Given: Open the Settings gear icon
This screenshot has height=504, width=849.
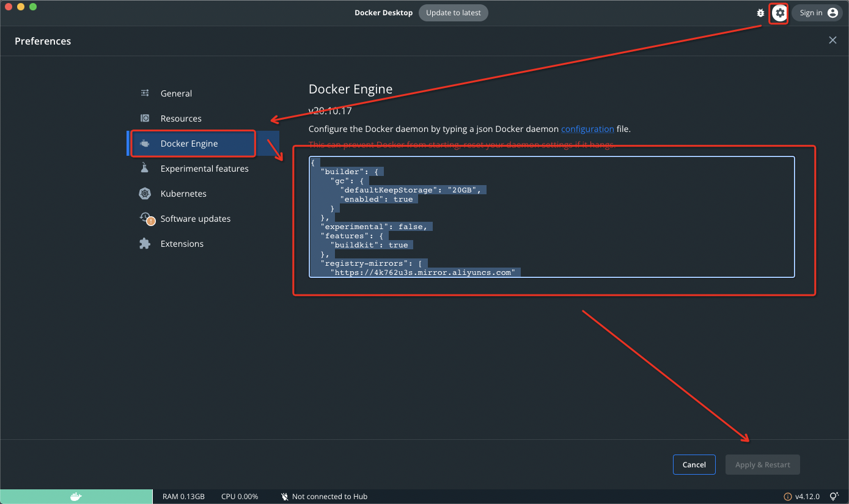Looking at the screenshot, I should coord(779,13).
